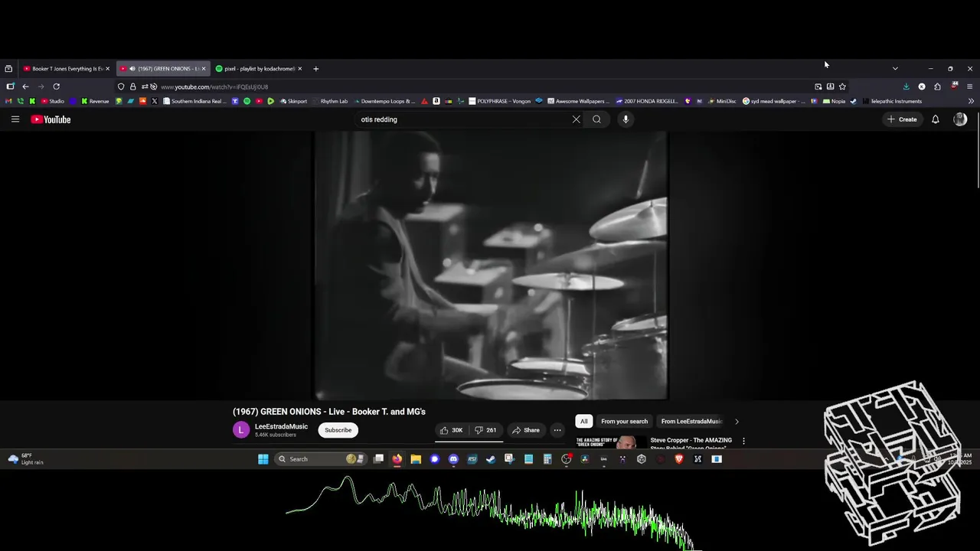Open the MiniDisc bookmark
Viewport: 980px width, 551px height.
point(721,101)
